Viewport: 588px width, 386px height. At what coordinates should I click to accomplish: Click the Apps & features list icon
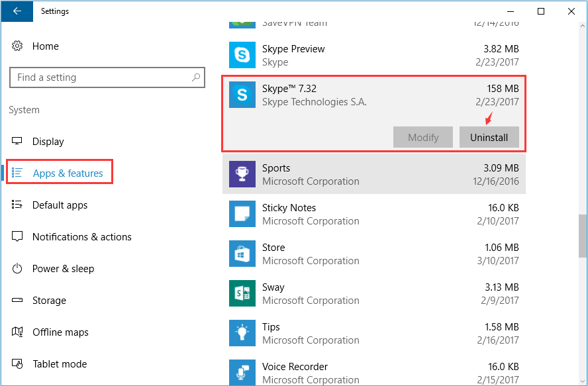(17, 173)
